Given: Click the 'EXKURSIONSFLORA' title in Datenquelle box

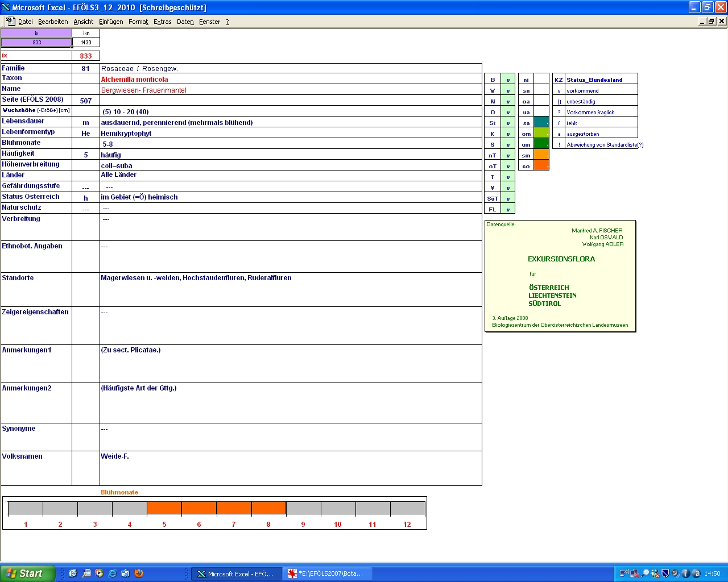Looking at the screenshot, I should click(561, 259).
